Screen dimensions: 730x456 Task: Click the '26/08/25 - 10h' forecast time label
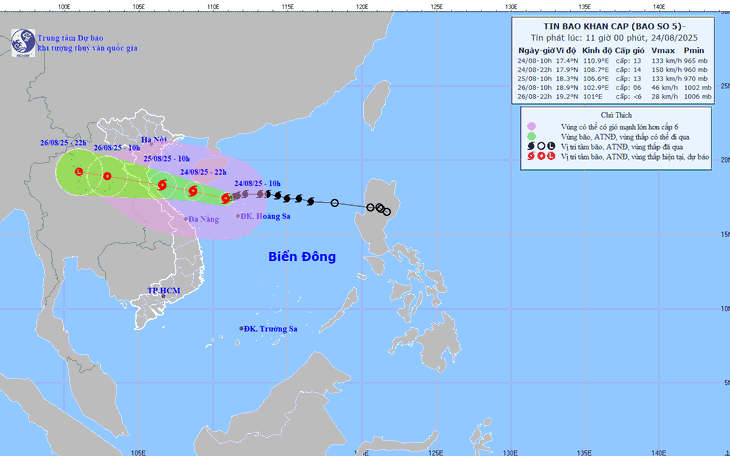point(117,148)
